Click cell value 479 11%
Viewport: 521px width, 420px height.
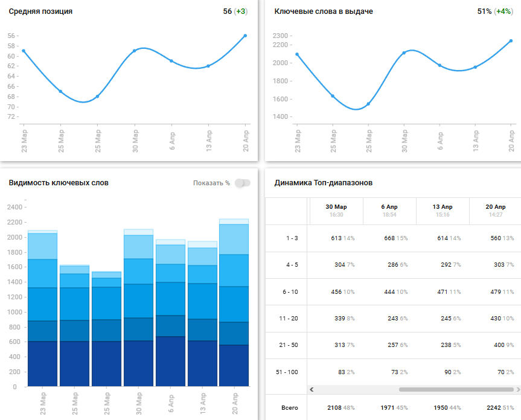(x=502, y=292)
